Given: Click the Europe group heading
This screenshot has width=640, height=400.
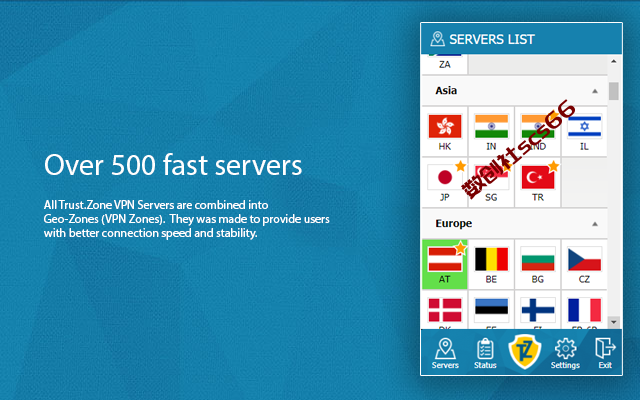Looking at the screenshot, I should [x=453, y=223].
